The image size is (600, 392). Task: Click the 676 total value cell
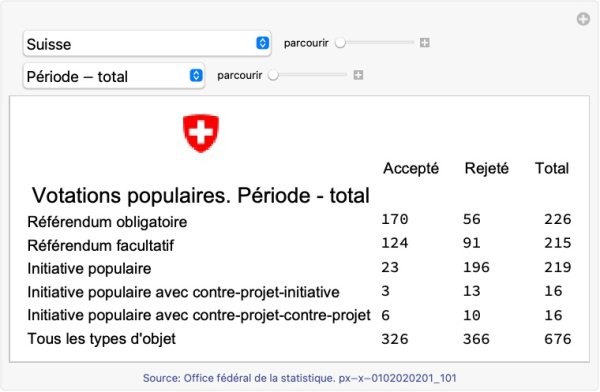point(558,339)
